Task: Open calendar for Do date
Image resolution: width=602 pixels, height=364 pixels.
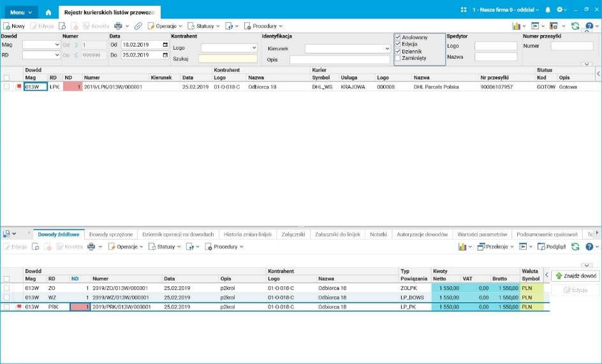Action: [x=165, y=55]
